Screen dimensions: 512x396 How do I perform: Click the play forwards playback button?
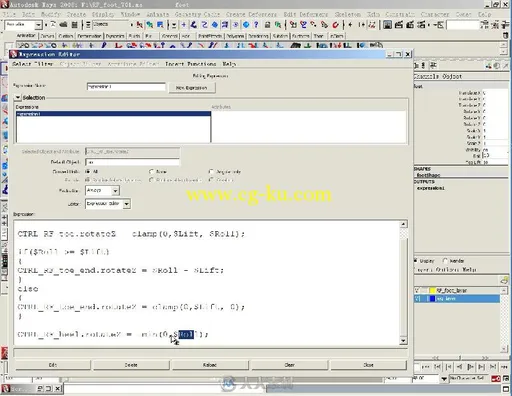471,367
